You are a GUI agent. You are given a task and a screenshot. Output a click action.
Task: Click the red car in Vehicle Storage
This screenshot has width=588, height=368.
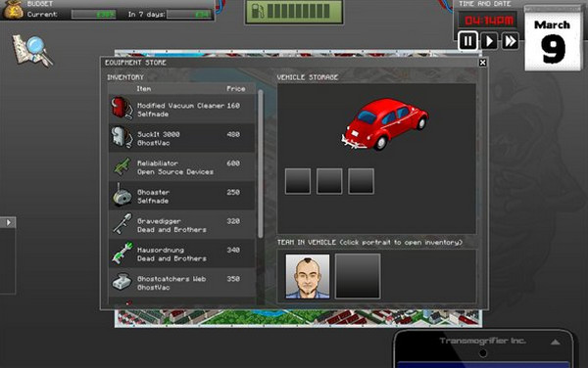tap(385, 124)
